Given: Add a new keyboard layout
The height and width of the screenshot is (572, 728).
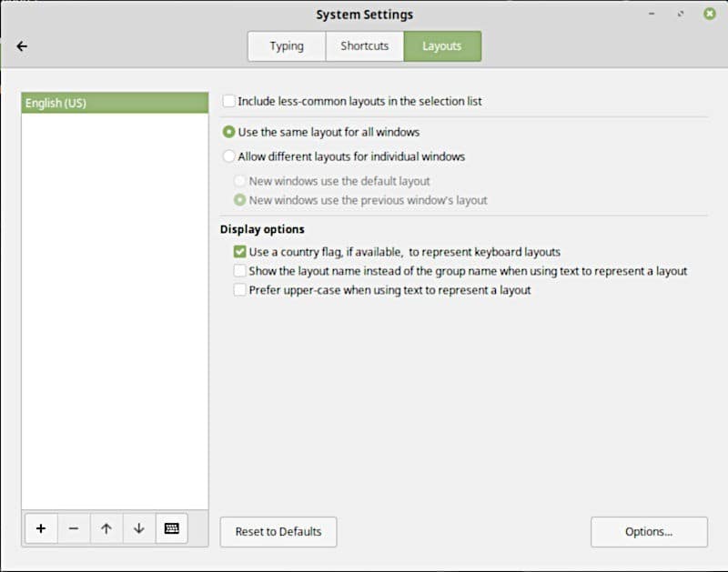Looking at the screenshot, I should coord(41,528).
